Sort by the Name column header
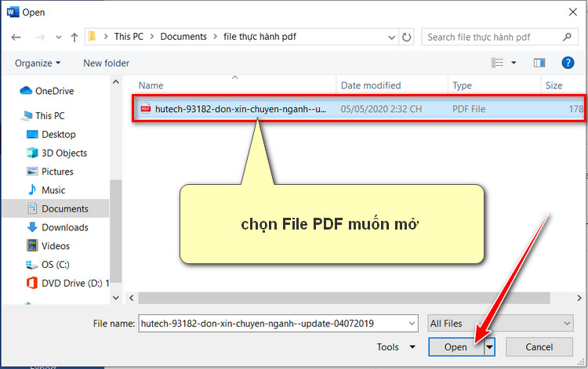 (x=151, y=85)
